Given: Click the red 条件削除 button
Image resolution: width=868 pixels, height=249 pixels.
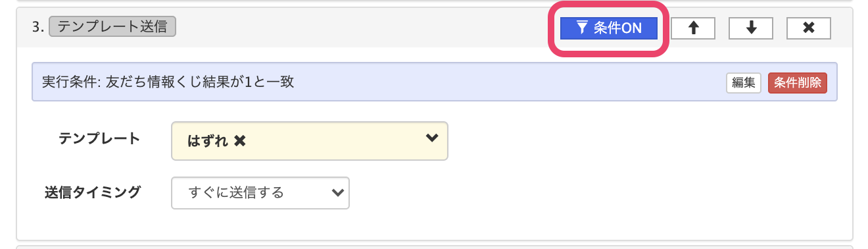Looking at the screenshot, I should tap(798, 82).
